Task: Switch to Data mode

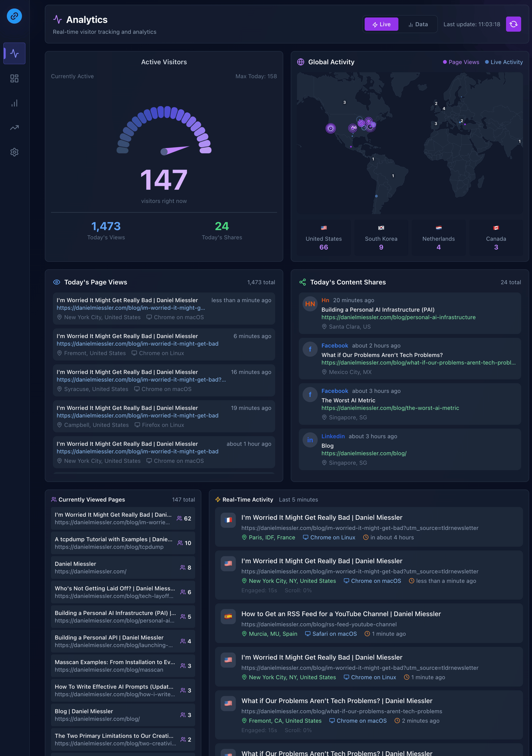Action: (418, 24)
